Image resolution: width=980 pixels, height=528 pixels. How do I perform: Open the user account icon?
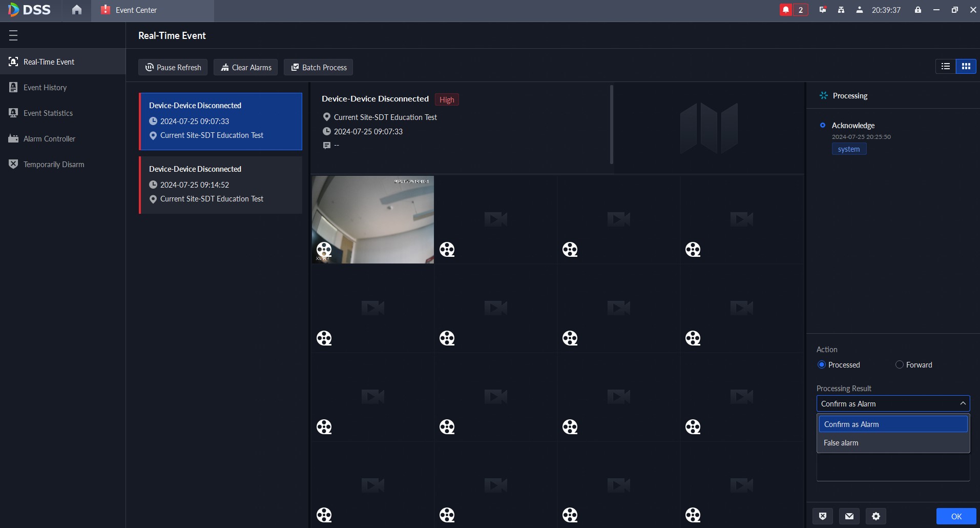coord(860,10)
